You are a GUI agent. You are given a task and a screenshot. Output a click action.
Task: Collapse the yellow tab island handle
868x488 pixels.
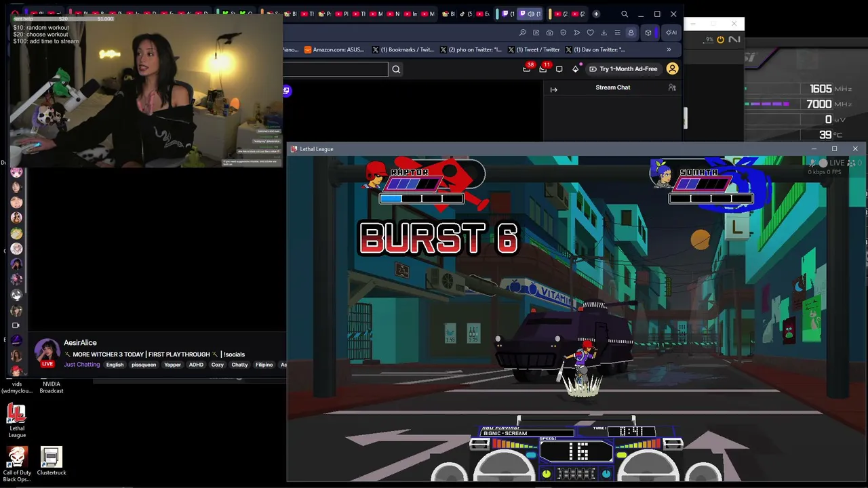click(550, 14)
